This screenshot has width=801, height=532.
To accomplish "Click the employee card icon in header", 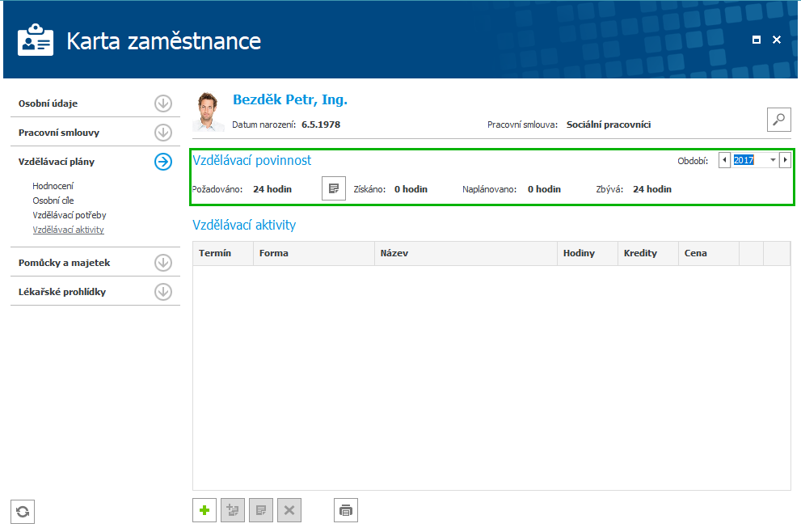I will (36, 40).
